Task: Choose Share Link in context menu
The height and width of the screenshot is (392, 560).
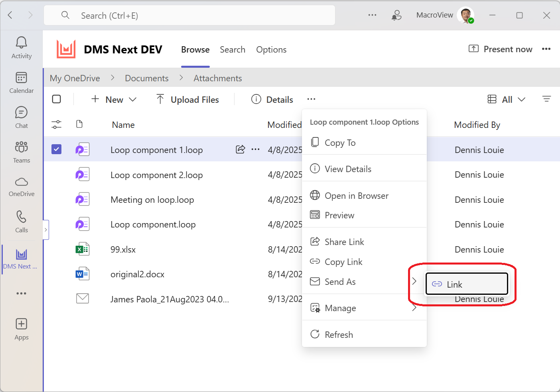Action: tap(365, 242)
